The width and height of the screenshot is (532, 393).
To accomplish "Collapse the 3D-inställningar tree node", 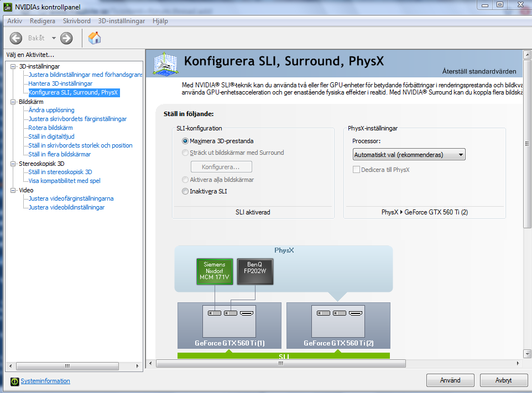I will click(13, 66).
